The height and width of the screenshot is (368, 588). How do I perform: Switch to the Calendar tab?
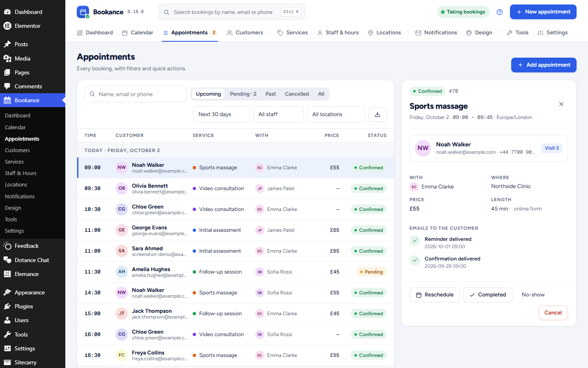138,33
